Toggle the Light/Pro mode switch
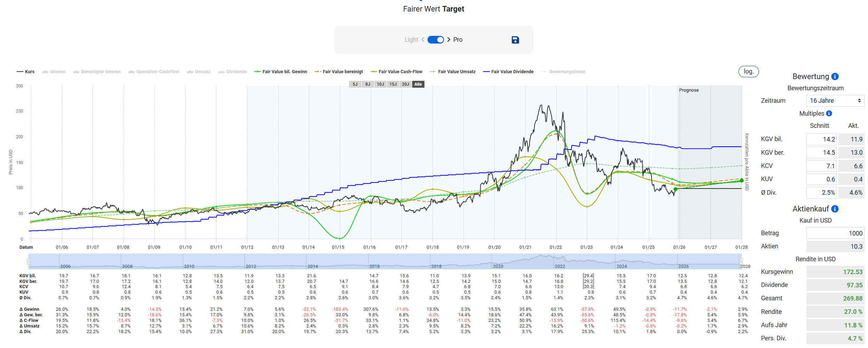 coord(436,40)
